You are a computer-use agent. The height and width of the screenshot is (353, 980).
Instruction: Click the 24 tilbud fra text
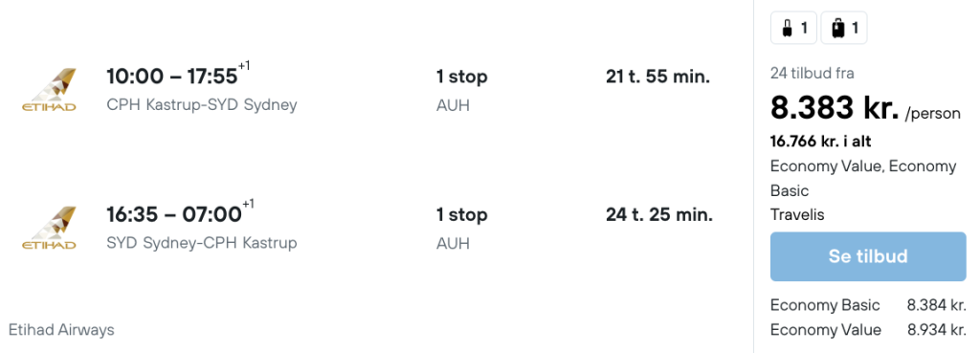pyautogui.click(x=812, y=74)
